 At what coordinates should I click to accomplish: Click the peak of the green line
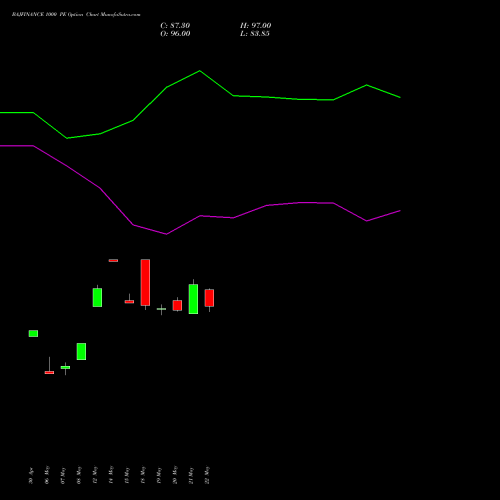[200, 71]
